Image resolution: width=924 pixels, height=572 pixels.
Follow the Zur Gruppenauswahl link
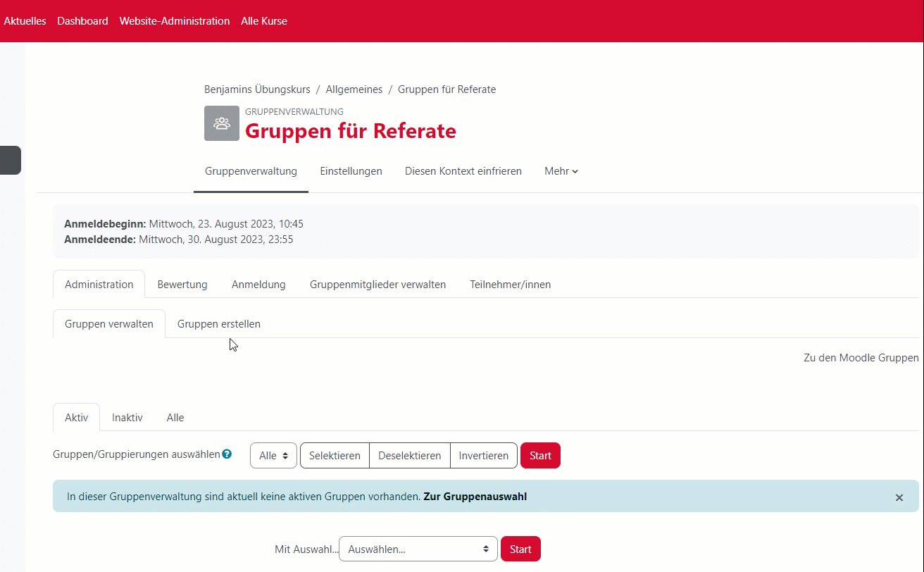pyautogui.click(x=475, y=496)
